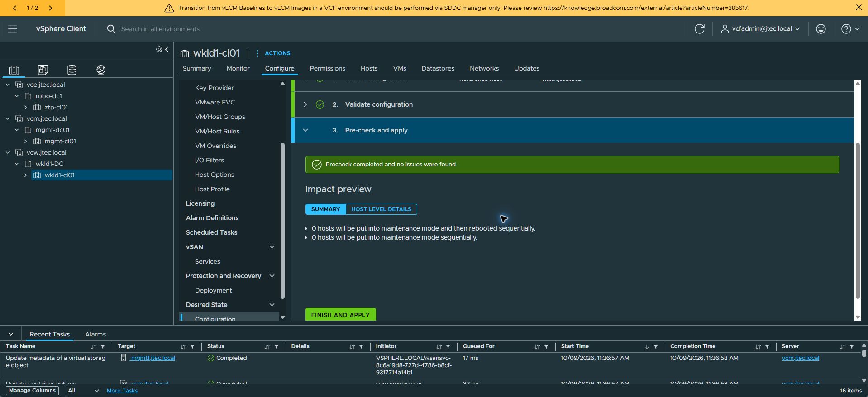Go to previous notification in banner
This screenshot has width=868, height=397.
(x=14, y=8)
